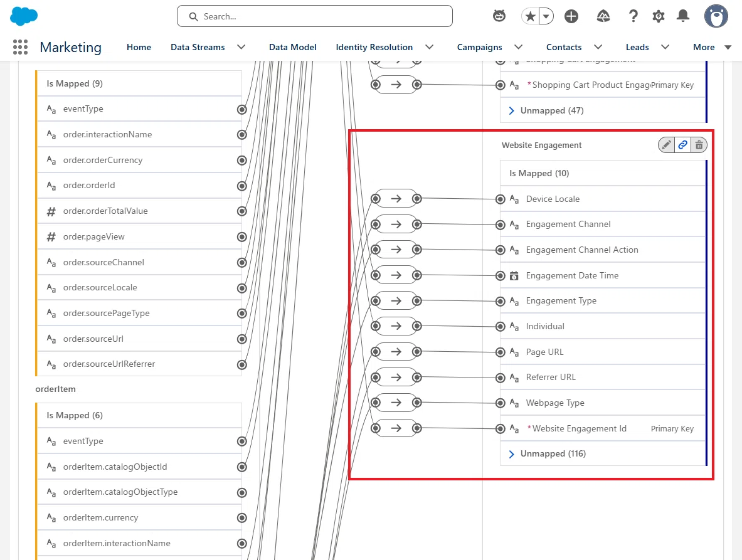The height and width of the screenshot is (560, 742).
Task: Click the Salesforce cloud logo
Action: click(x=24, y=16)
